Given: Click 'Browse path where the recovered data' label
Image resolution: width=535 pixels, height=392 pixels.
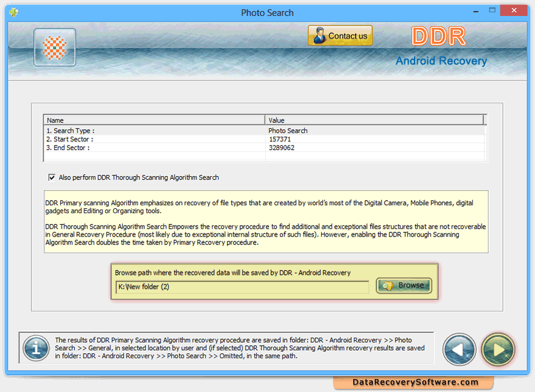Looking at the screenshot, I should click(233, 273).
